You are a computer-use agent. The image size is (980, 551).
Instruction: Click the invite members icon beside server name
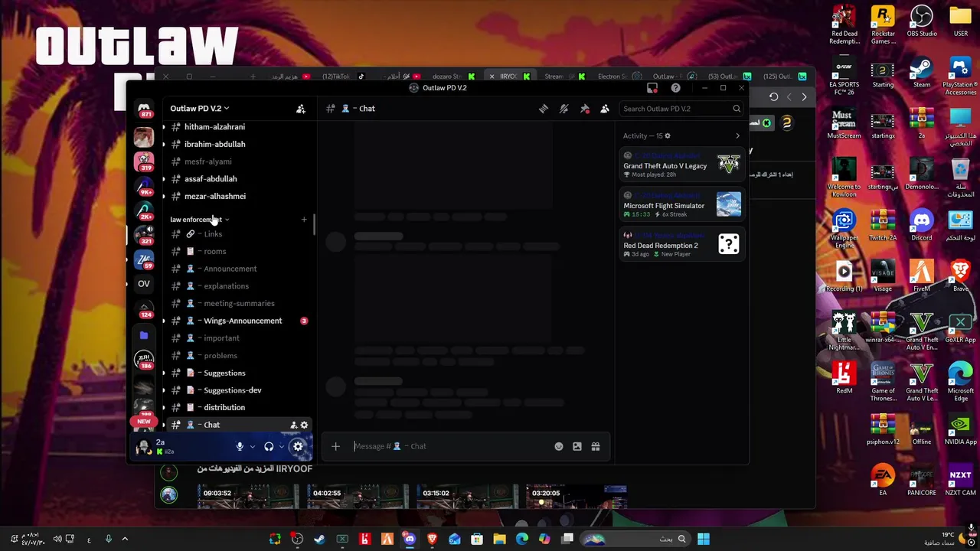tap(301, 109)
